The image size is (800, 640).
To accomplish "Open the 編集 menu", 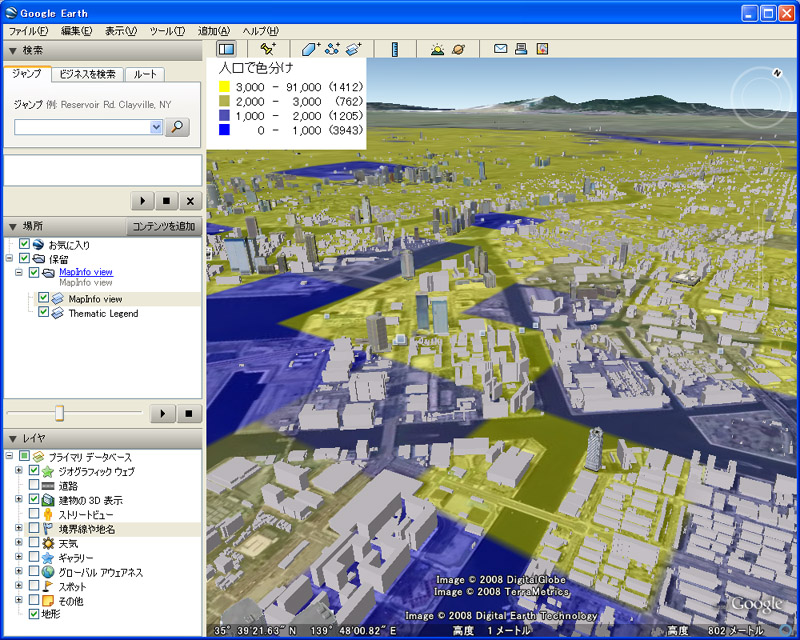I will (x=77, y=31).
